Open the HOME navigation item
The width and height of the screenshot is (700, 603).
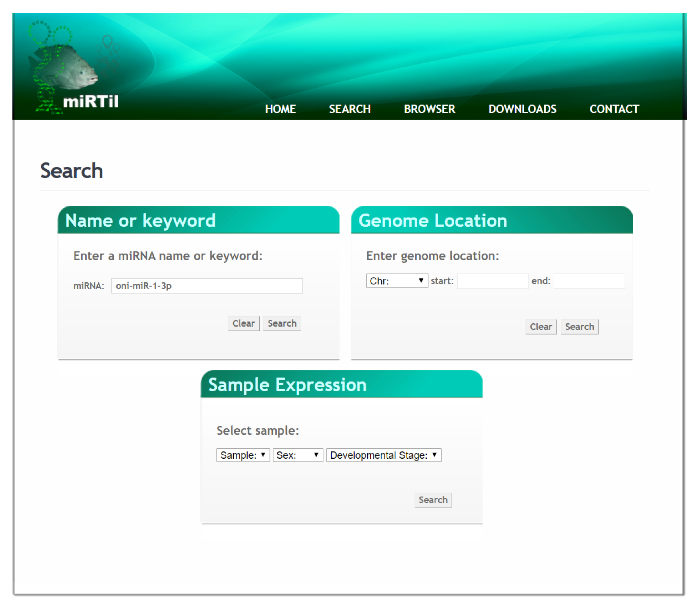click(280, 109)
